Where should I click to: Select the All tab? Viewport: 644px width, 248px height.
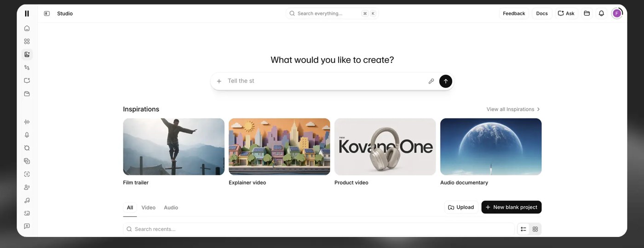pyautogui.click(x=130, y=208)
